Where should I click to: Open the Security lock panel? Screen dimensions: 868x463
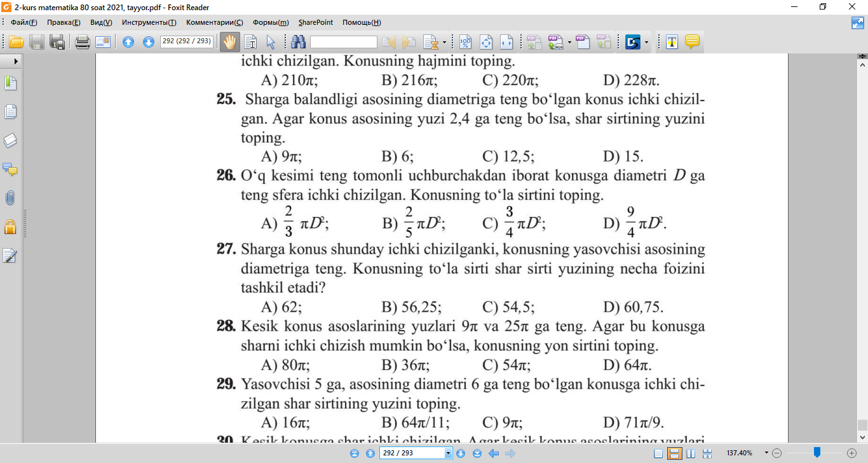[10, 226]
